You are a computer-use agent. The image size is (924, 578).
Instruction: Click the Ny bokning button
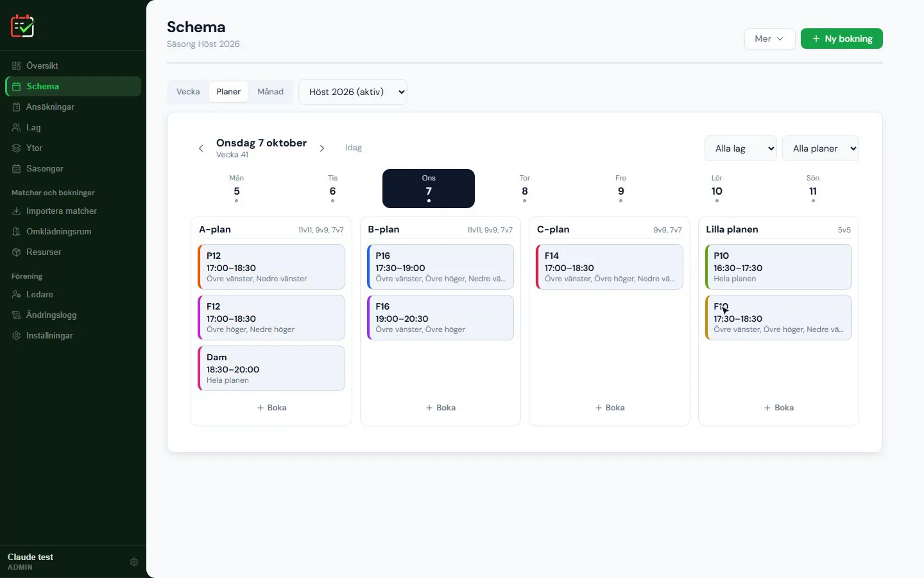pos(842,39)
